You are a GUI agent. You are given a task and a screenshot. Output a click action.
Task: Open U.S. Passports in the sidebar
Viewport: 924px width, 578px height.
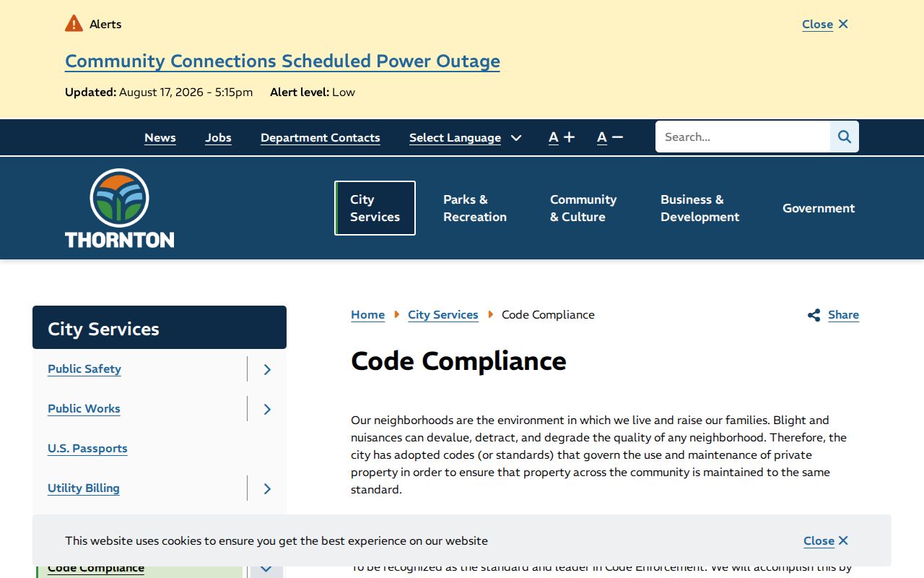click(87, 449)
